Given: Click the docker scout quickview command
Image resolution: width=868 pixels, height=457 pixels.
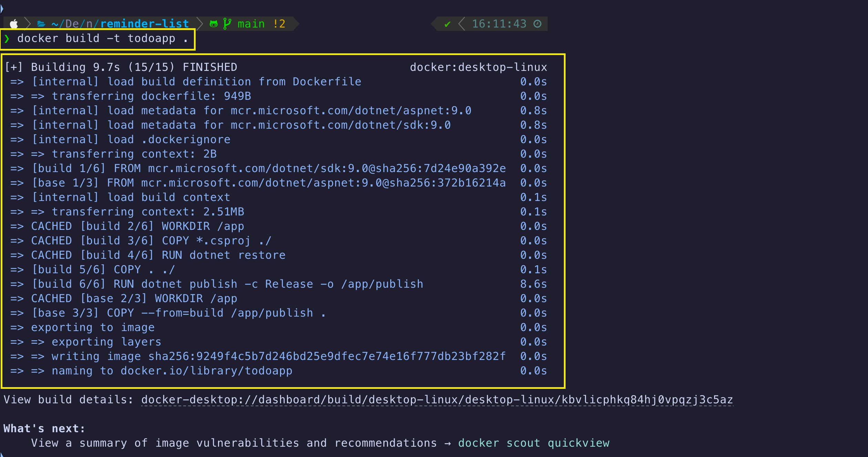Looking at the screenshot, I should pos(534,443).
